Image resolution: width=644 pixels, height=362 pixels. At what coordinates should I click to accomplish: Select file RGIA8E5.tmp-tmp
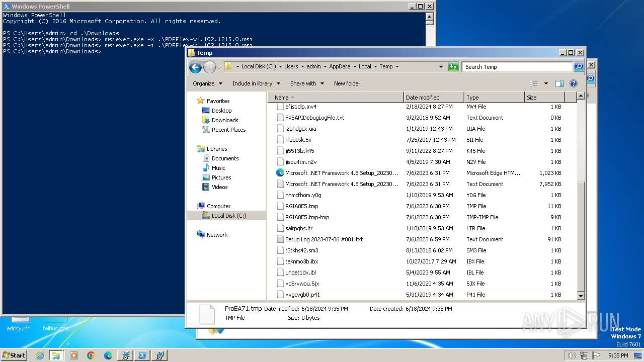pos(307,217)
